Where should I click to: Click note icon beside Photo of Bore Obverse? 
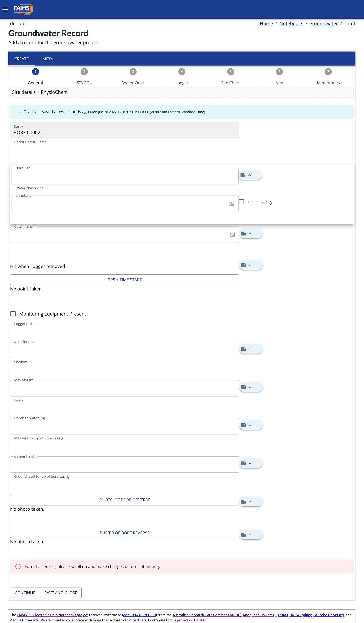(244, 502)
